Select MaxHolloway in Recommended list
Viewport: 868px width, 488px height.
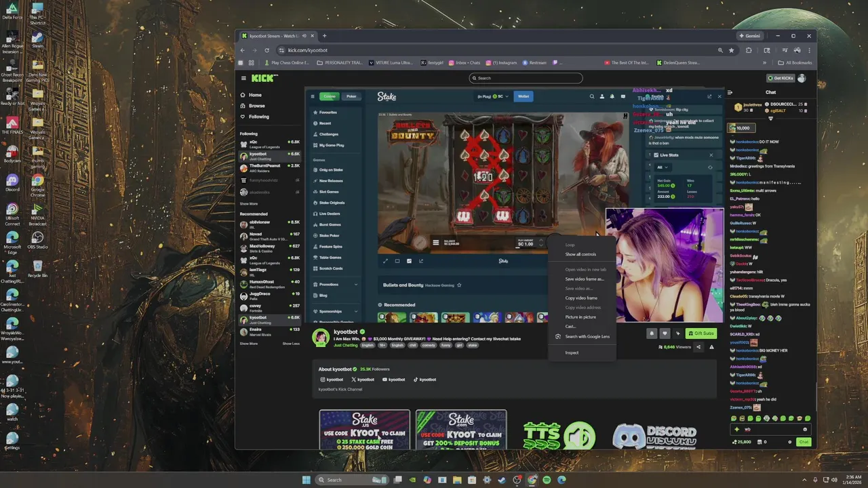pos(270,247)
